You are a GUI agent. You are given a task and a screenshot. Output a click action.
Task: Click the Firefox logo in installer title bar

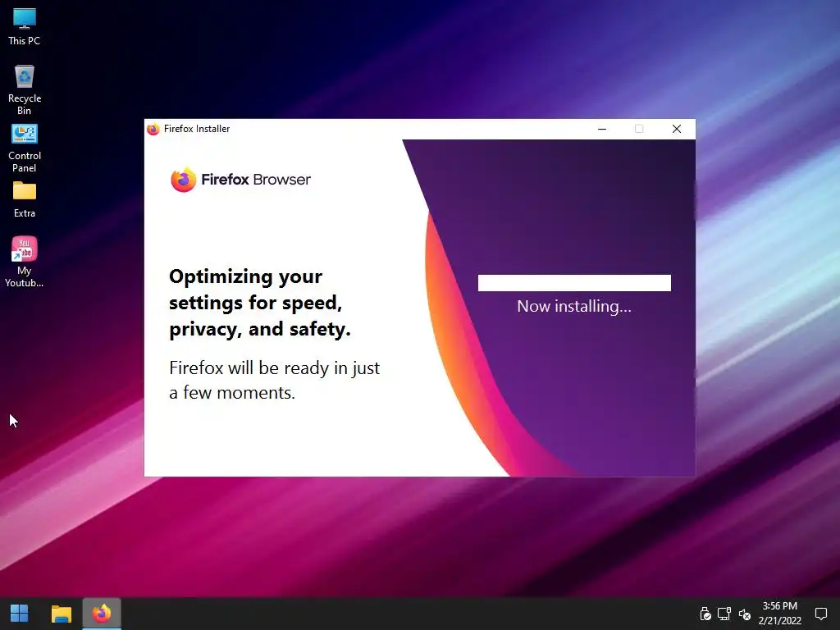(153, 129)
